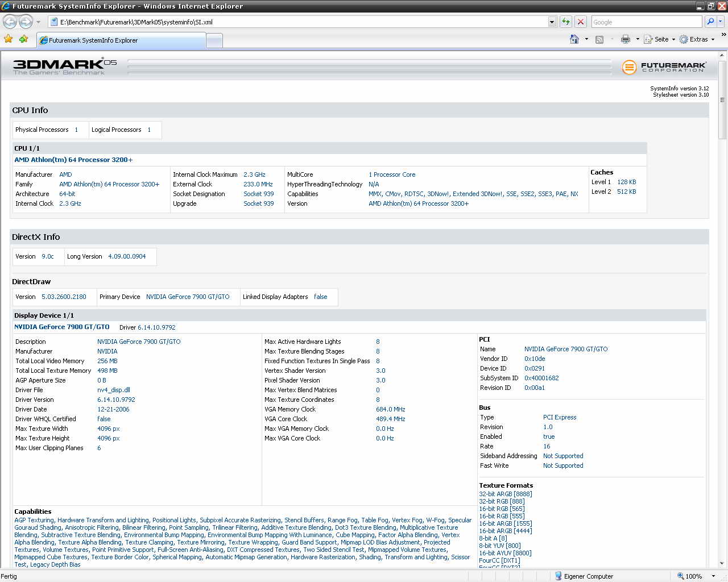Select Level 2 cache value 512 KB
Image resolution: width=728 pixels, height=582 pixels.
pyautogui.click(x=627, y=192)
